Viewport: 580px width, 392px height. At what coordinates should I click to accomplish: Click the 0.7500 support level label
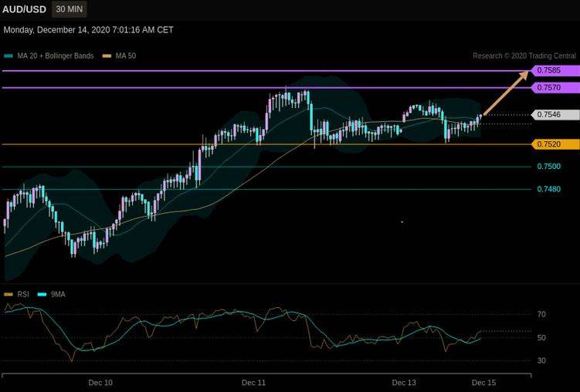548,167
